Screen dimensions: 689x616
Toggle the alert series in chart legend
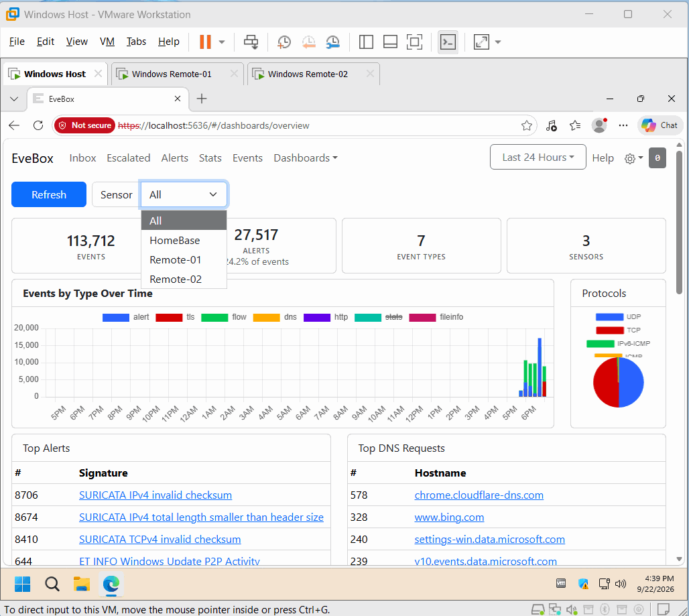click(126, 317)
